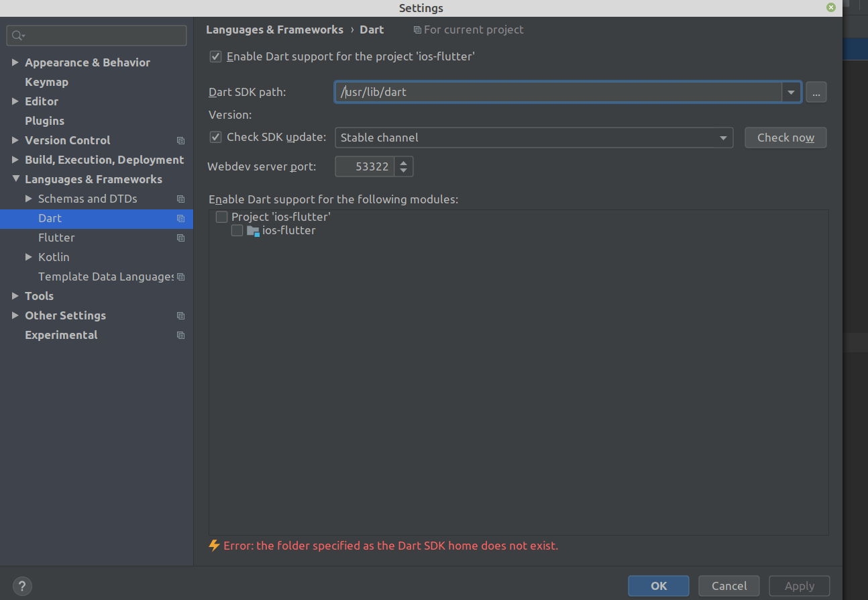The height and width of the screenshot is (600, 868).
Task: Click the project-level icon beside Dart item
Action: point(180,219)
